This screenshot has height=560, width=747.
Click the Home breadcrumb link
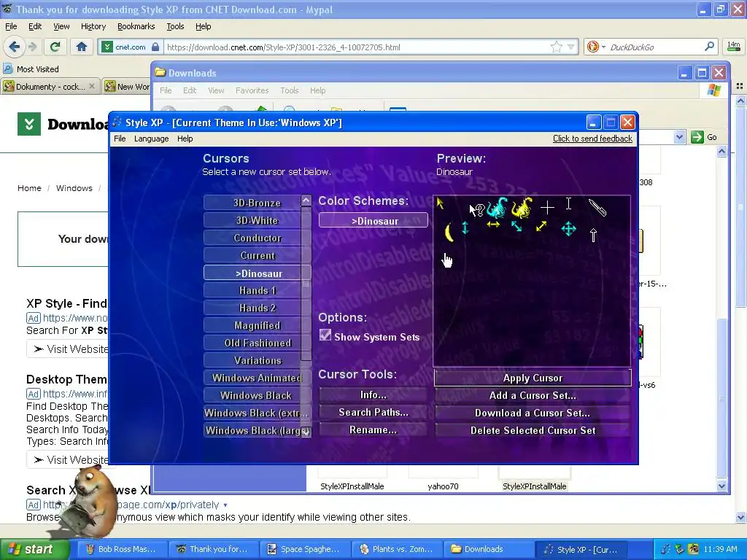[29, 188]
